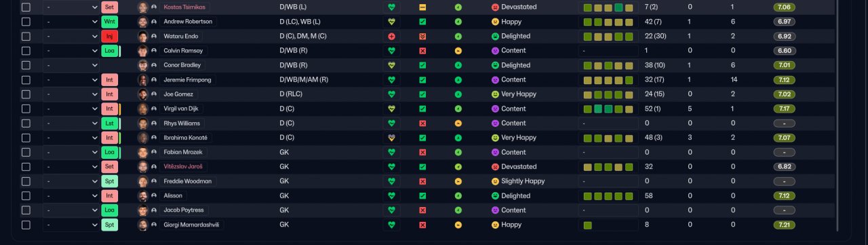
Task: Select Conor Bradley's row checkbox
Action: tap(26, 65)
